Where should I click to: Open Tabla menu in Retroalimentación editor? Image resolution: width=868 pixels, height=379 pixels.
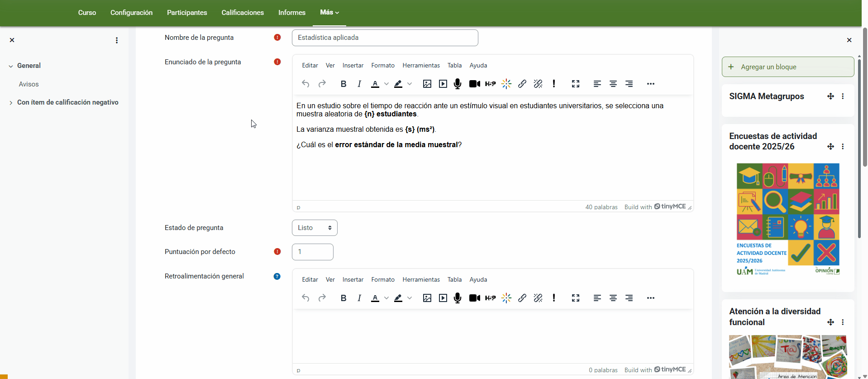pos(454,279)
